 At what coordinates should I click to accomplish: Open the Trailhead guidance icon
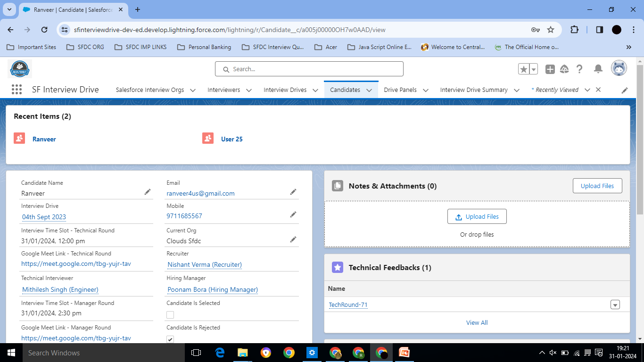[564, 69]
